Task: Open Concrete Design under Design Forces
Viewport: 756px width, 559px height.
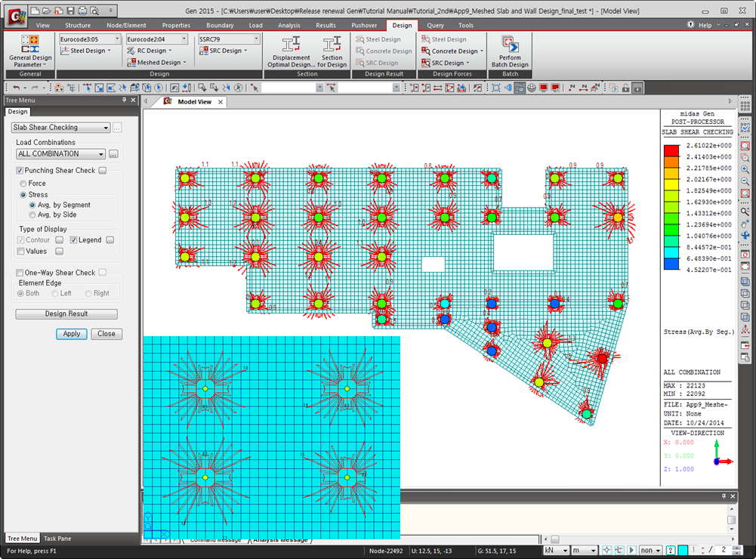Action: (452, 51)
